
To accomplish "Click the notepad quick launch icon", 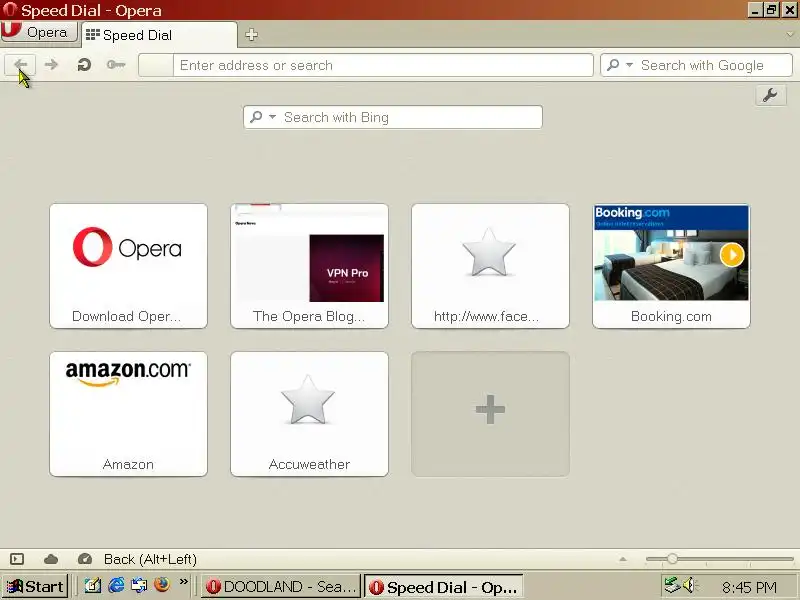I will point(93,585).
